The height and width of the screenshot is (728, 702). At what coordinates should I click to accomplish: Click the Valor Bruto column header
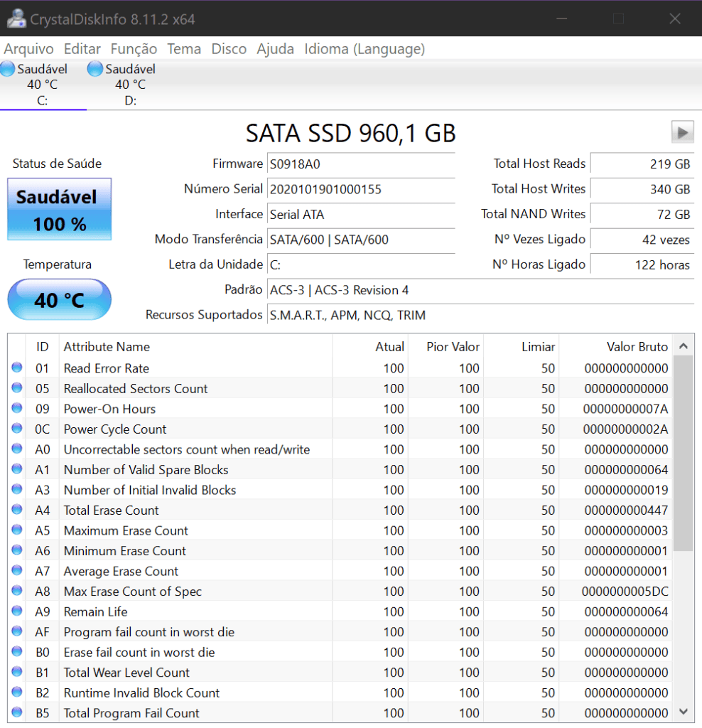[616, 346]
